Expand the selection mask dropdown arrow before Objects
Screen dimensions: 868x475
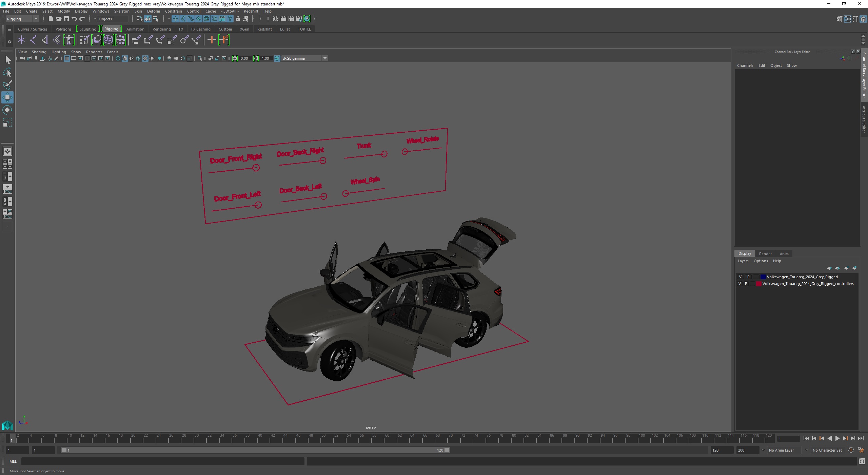95,19
